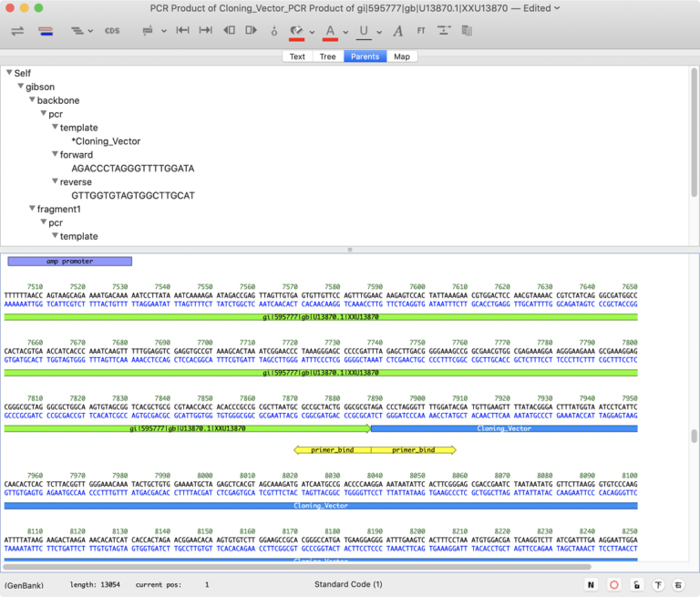Click the small origin marker icon
The image size is (700, 597).
pyautogui.click(x=274, y=31)
